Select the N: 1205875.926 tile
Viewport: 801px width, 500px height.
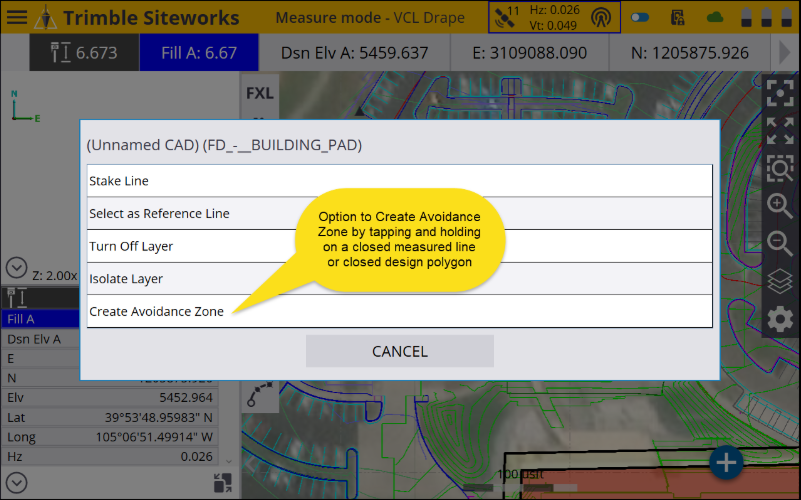pyautogui.click(x=690, y=53)
